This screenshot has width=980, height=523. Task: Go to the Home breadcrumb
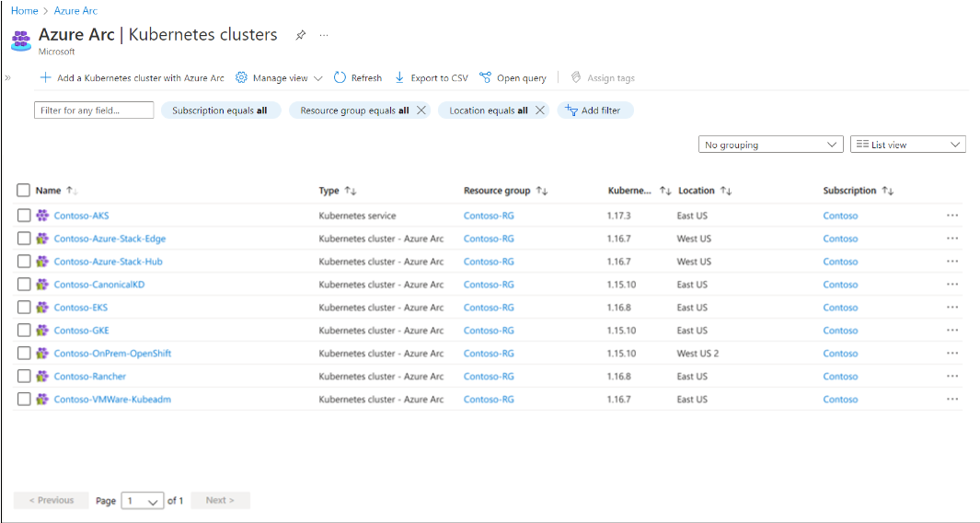pyautogui.click(x=24, y=11)
